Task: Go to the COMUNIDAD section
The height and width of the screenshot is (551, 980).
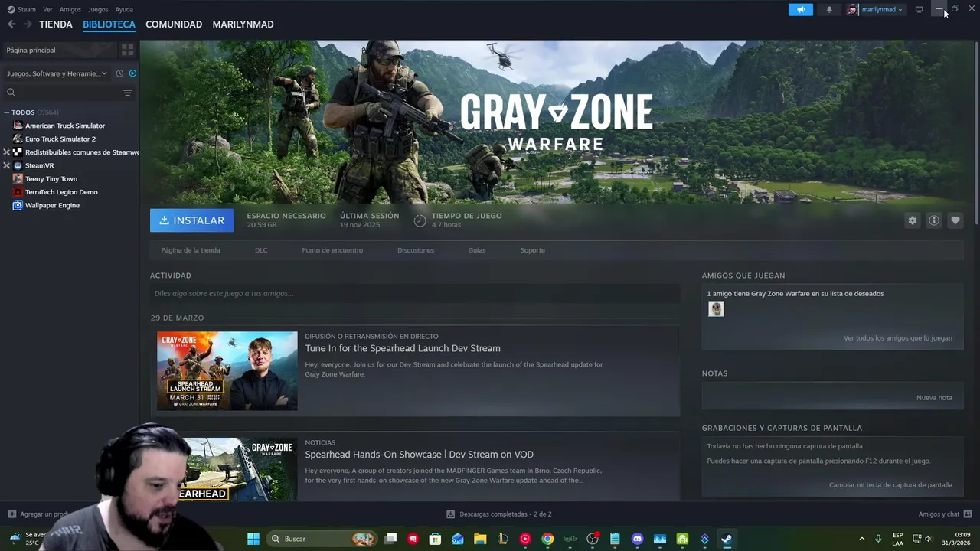Action: pyautogui.click(x=174, y=24)
